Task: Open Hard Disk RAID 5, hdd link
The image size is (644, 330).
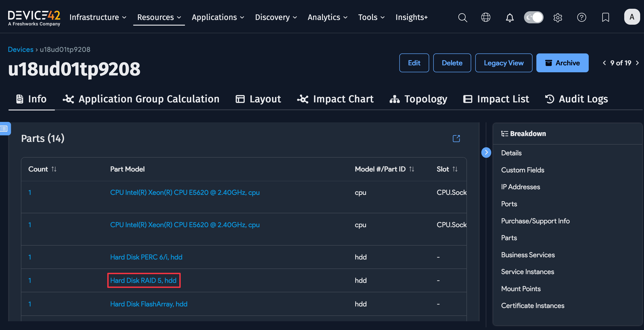Action: click(x=143, y=280)
